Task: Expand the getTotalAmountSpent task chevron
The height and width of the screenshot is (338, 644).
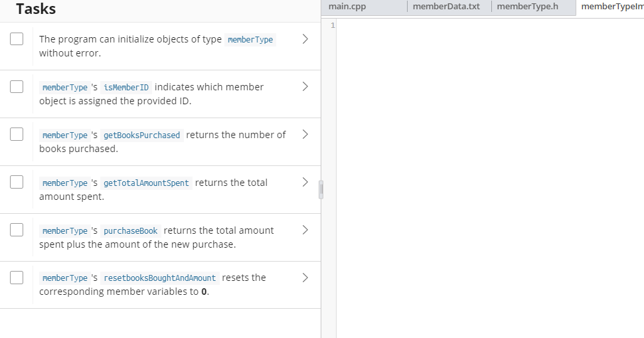Action: pyautogui.click(x=305, y=182)
